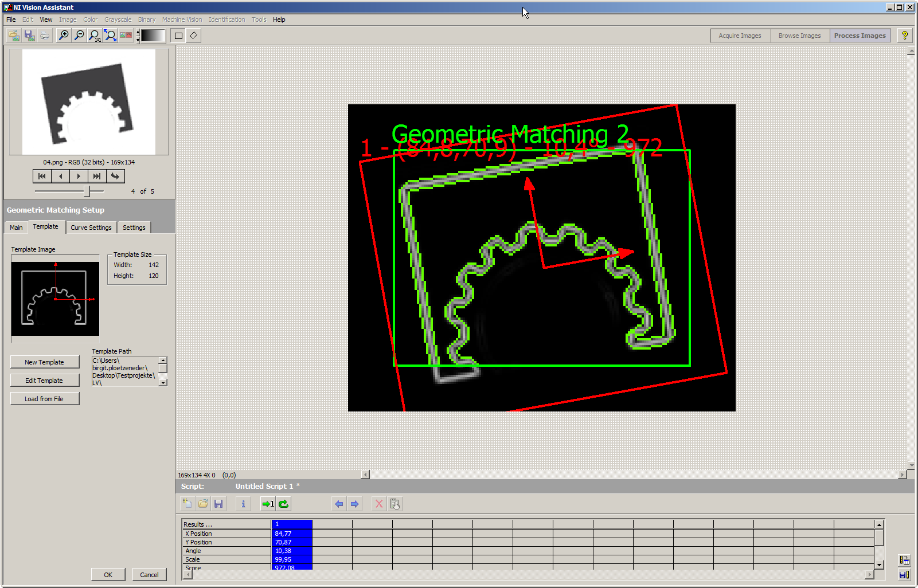Open the View menu

pos(46,19)
